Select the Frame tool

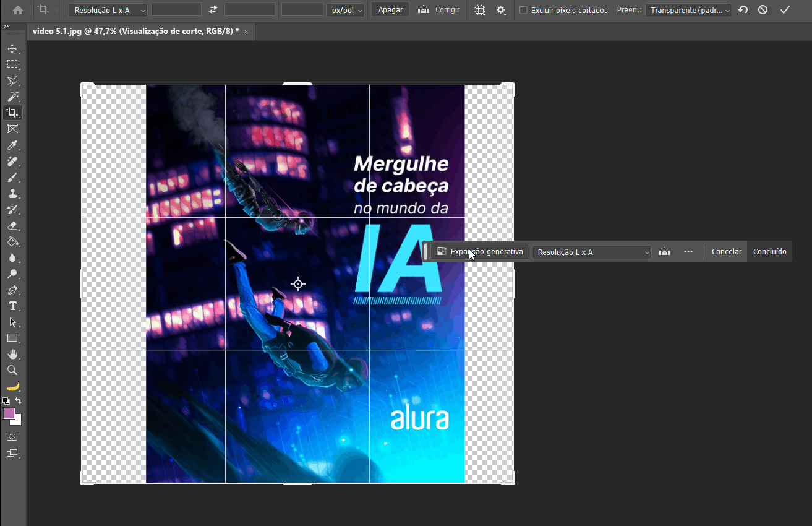[x=12, y=129]
